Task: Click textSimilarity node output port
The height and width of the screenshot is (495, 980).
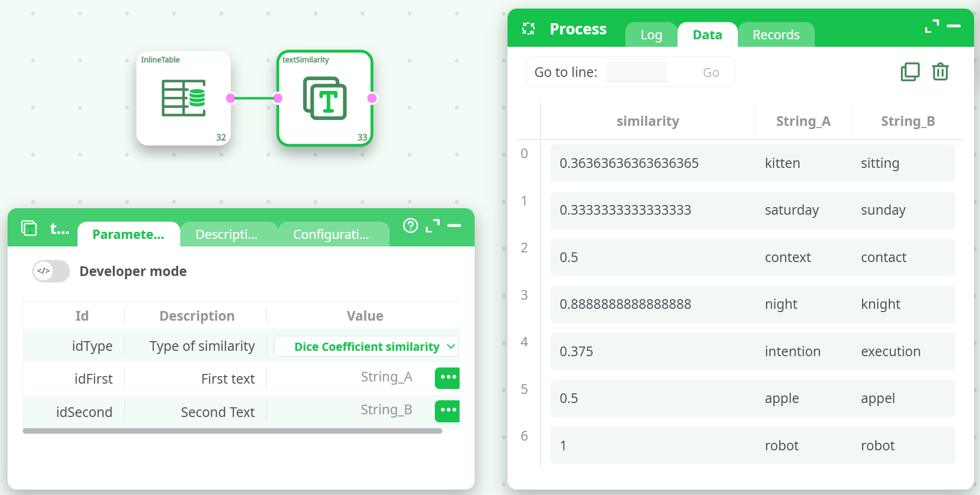Action: point(372,98)
